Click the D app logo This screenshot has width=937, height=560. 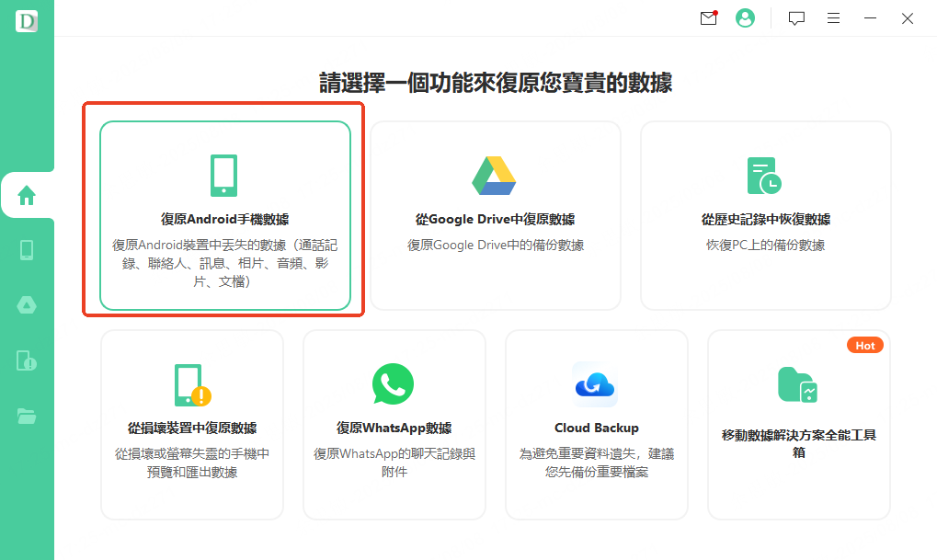pos(27,21)
